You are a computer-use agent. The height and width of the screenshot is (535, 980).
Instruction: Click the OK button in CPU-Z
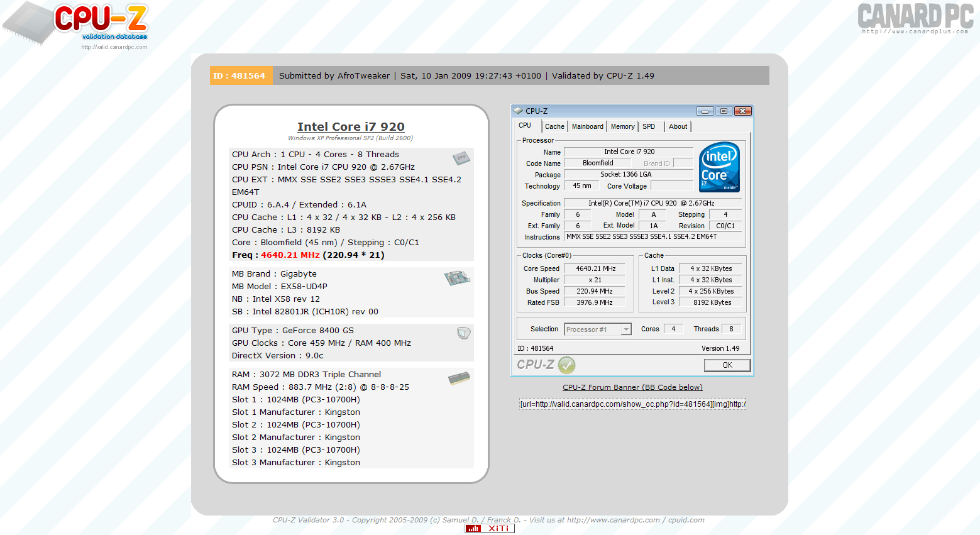(x=727, y=365)
